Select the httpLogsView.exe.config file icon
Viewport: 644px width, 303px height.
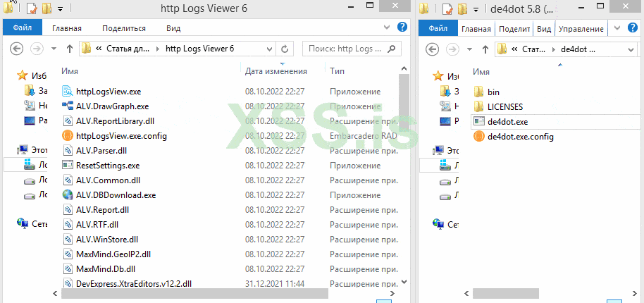click(x=68, y=135)
